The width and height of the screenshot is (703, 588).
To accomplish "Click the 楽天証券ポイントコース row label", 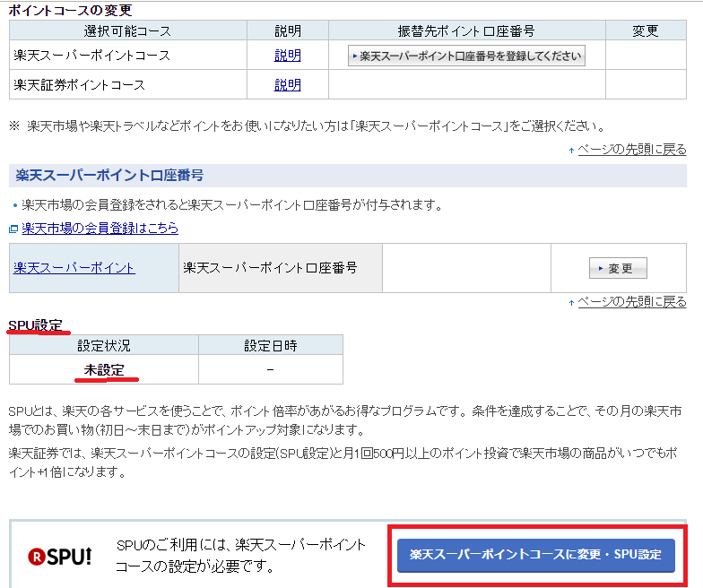I will pos(79,84).
